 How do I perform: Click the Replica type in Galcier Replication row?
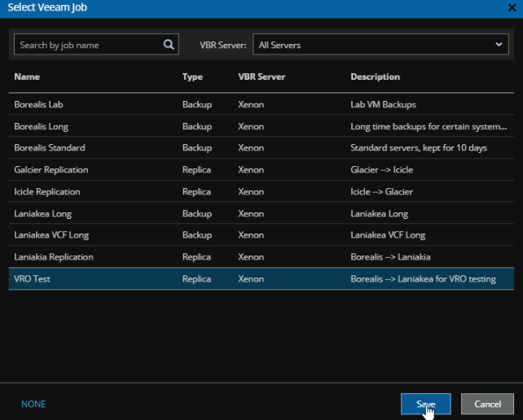196,170
